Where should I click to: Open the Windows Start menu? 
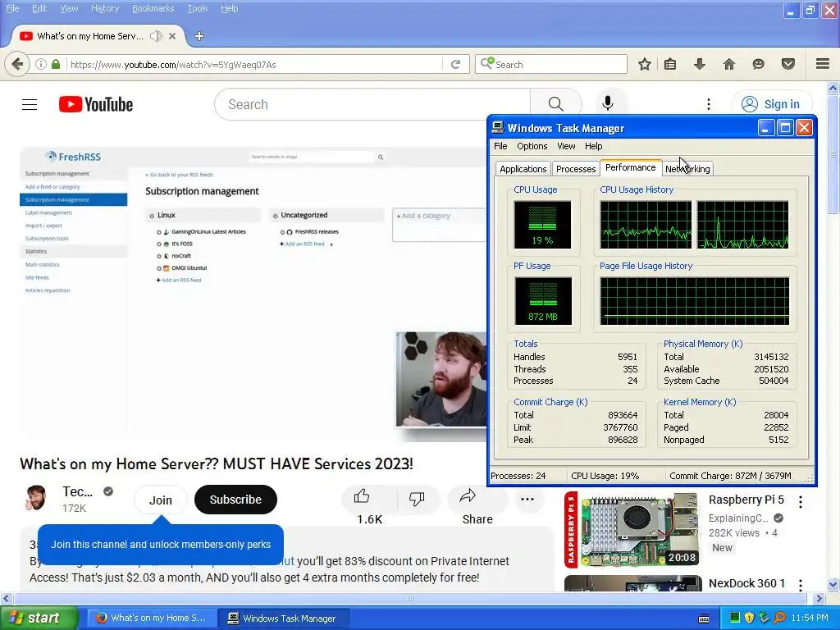click(39, 618)
